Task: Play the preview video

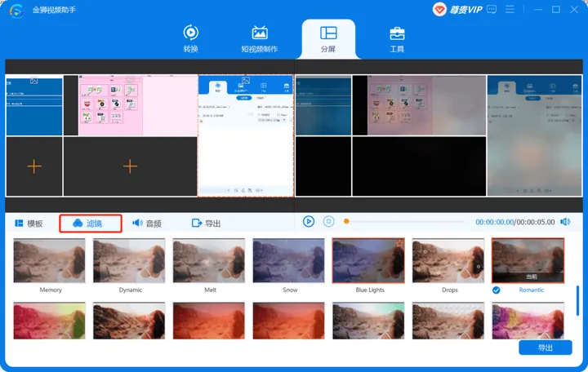Action: (309, 221)
